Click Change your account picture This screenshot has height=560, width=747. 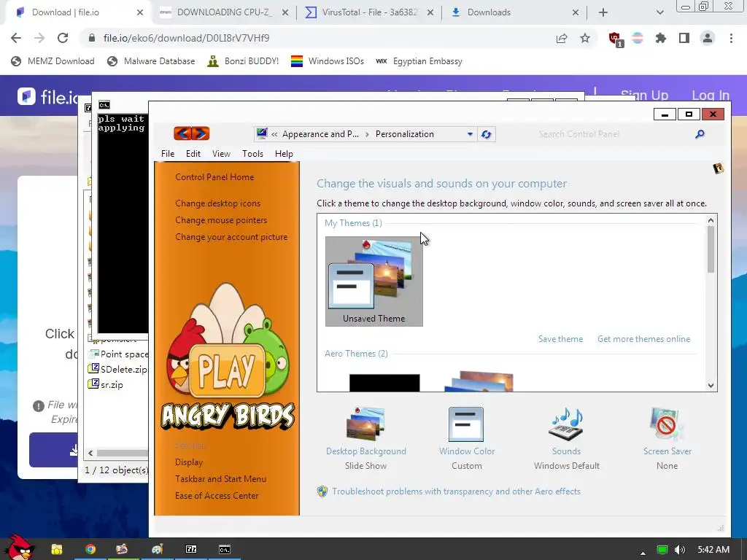pos(231,237)
